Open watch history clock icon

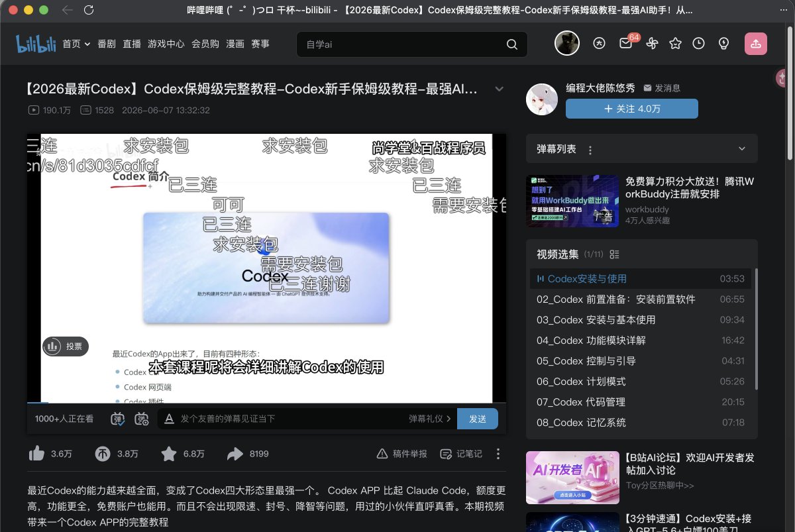coord(699,44)
